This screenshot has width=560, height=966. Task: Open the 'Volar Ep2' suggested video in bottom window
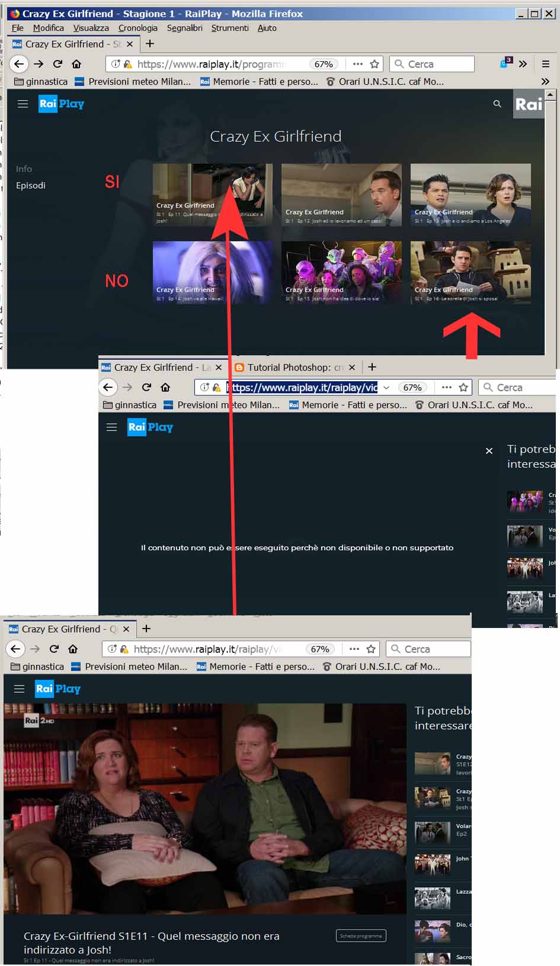(443, 833)
